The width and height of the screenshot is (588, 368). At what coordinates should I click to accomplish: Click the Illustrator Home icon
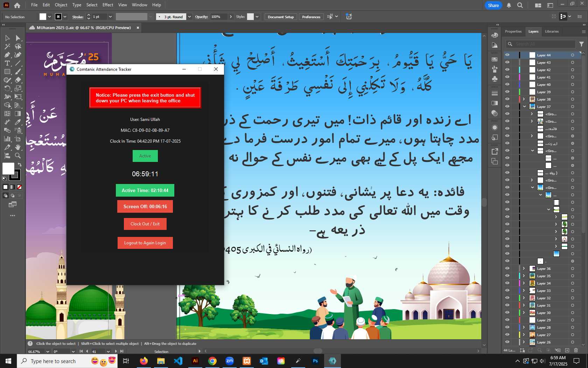17,5
